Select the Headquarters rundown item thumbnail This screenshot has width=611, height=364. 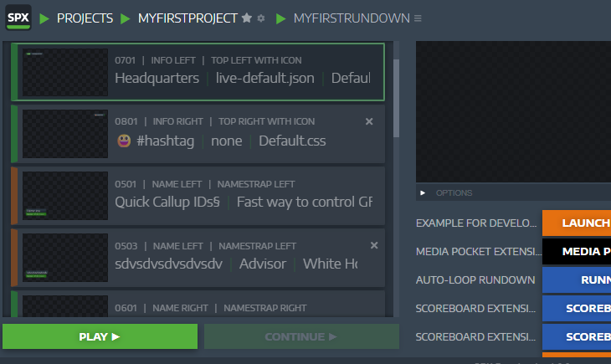[65, 72]
